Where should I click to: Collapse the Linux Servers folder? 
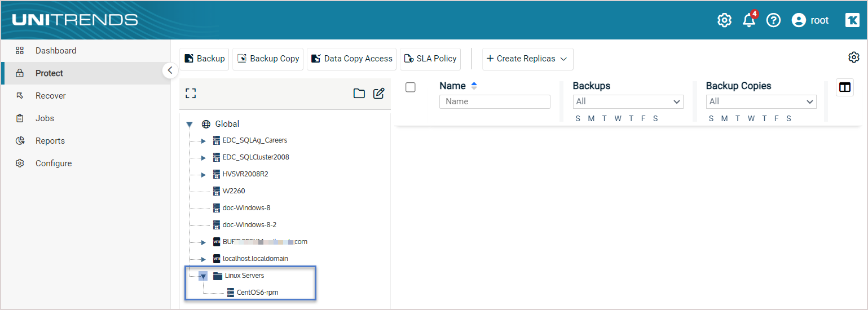tap(204, 276)
